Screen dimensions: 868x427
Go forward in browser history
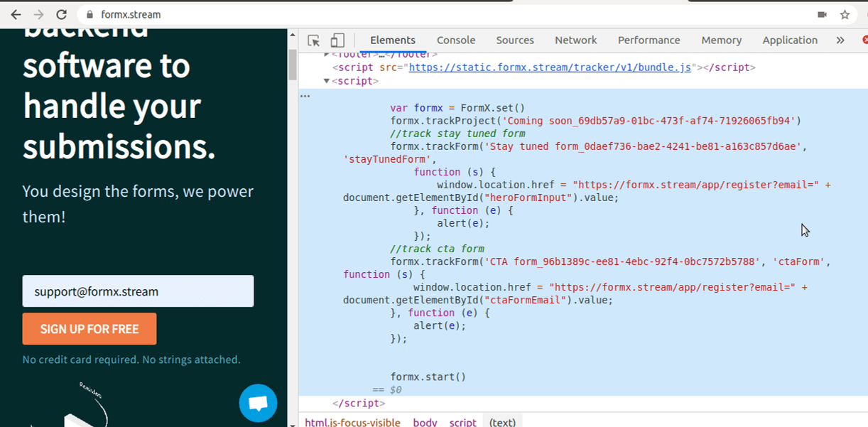(38, 14)
